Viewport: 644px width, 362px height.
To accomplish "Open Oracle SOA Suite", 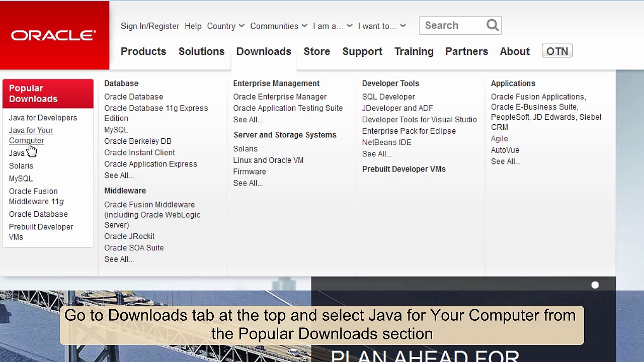I will coord(134,248).
